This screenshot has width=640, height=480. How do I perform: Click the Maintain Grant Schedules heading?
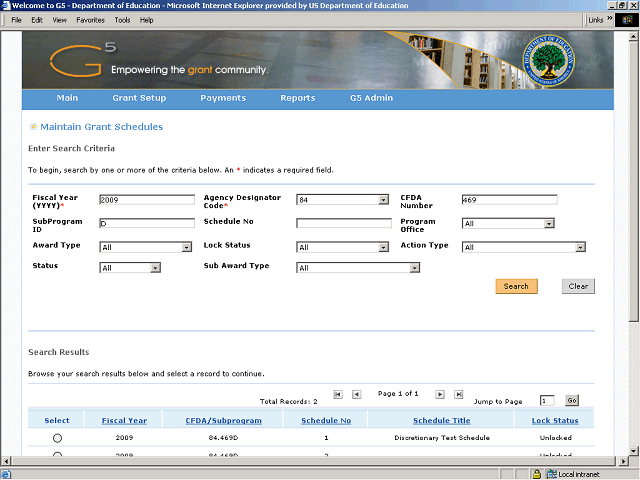click(x=101, y=127)
